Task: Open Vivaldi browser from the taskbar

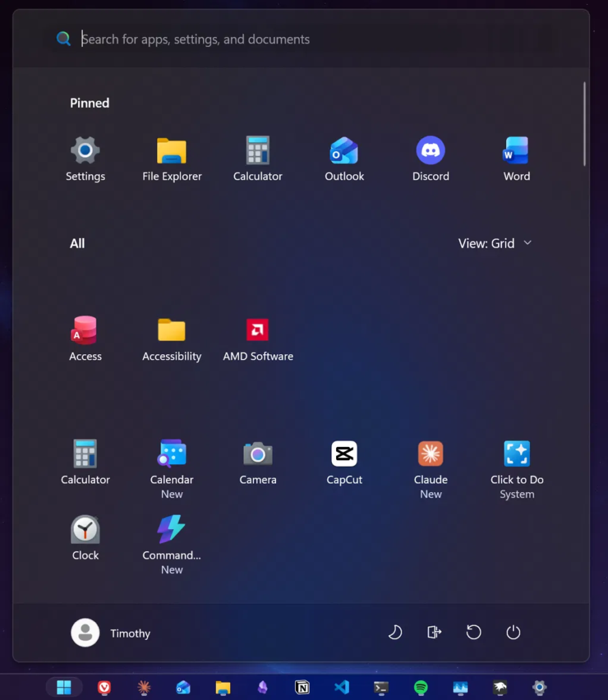Action: click(x=104, y=688)
